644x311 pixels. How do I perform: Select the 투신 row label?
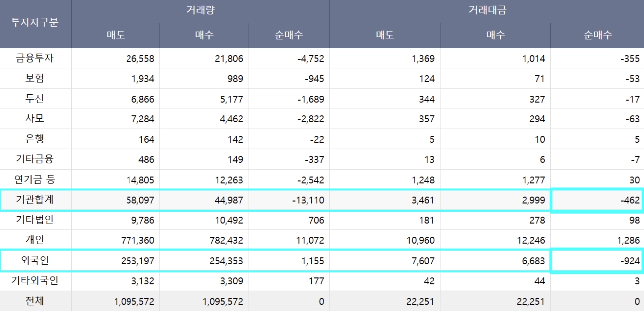pyautogui.click(x=35, y=99)
